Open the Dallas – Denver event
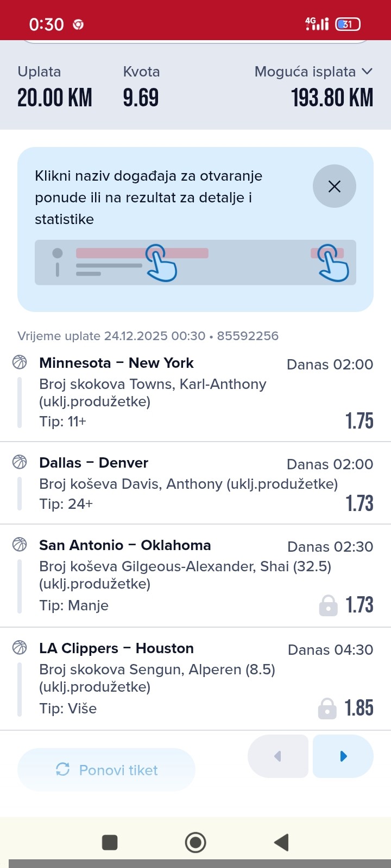Viewport: 391px width, 868px height. pyautogui.click(x=93, y=463)
